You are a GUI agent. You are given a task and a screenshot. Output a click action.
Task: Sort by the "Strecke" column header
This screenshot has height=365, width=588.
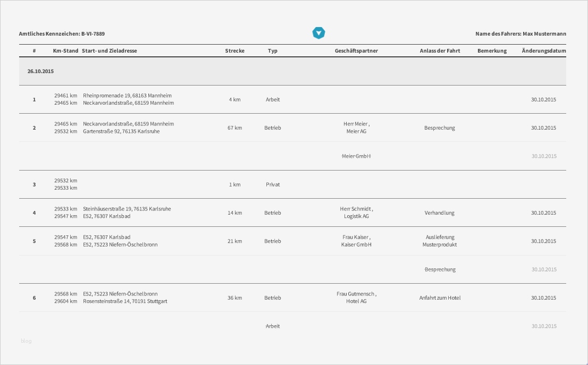234,51
